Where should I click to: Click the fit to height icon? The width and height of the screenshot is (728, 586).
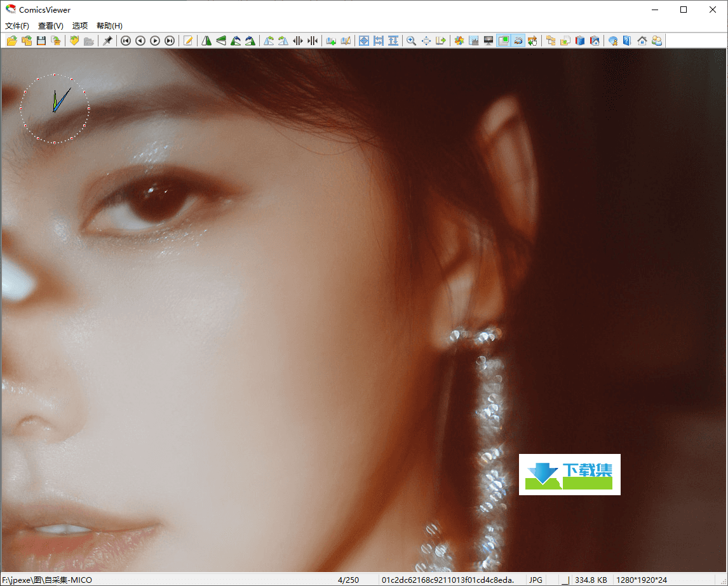pos(393,41)
